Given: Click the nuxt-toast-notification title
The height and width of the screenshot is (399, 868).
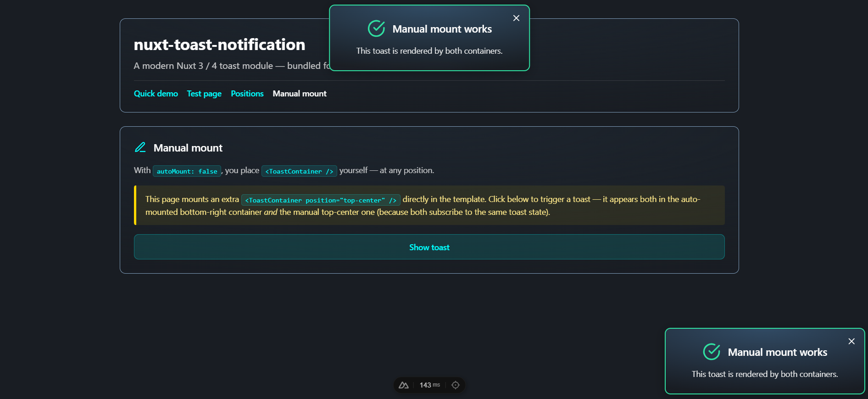Looking at the screenshot, I should tap(220, 45).
